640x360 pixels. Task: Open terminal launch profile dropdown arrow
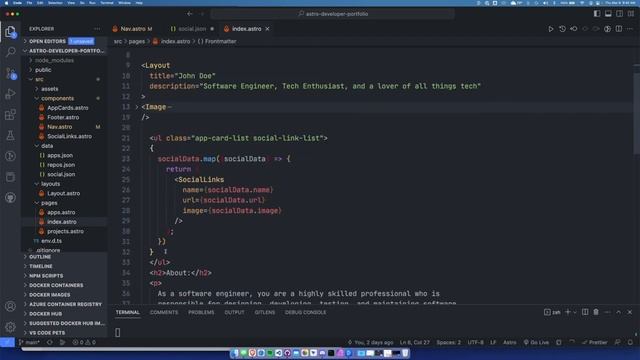tap(575, 312)
